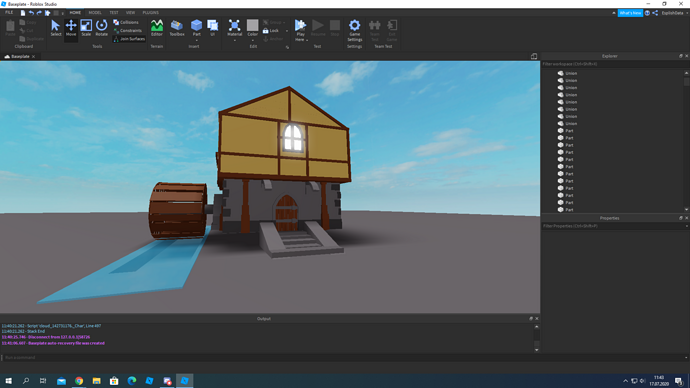Switch to the MODEL ribbon tab
The image size is (690, 388).
point(95,13)
